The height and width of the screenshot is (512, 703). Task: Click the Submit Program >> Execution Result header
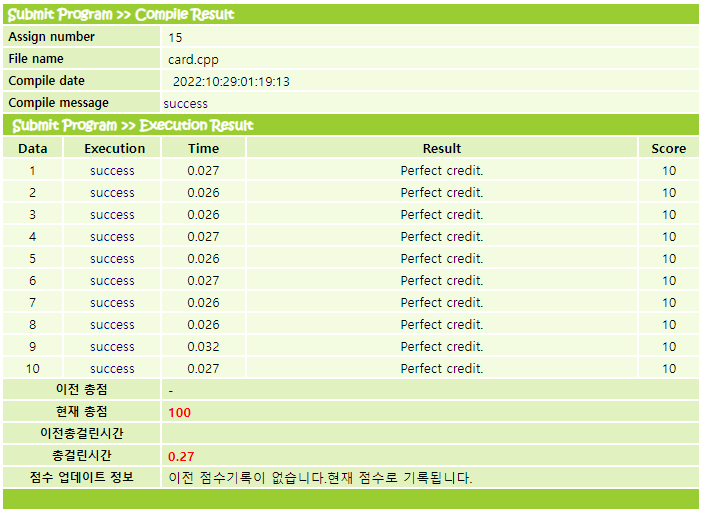pyautogui.click(x=133, y=126)
